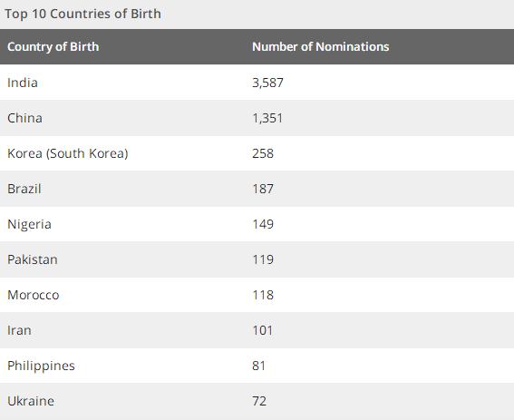The width and height of the screenshot is (514, 420).
Task: Click the 'Country of Birth' column header
Action: point(53,46)
